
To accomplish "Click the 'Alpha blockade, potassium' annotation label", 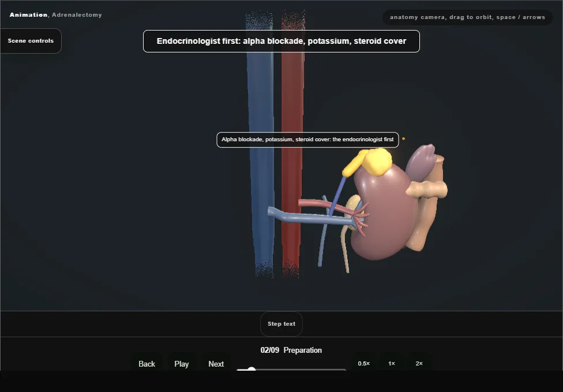I will 307,140.
